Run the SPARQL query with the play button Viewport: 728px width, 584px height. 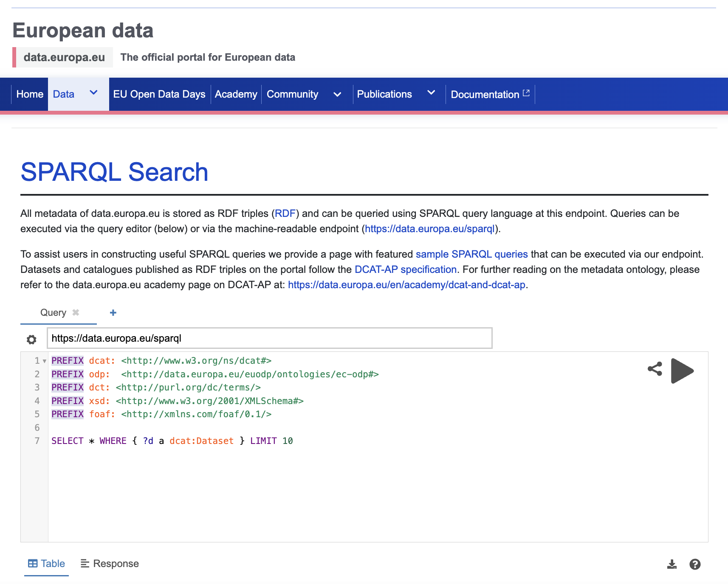click(682, 371)
